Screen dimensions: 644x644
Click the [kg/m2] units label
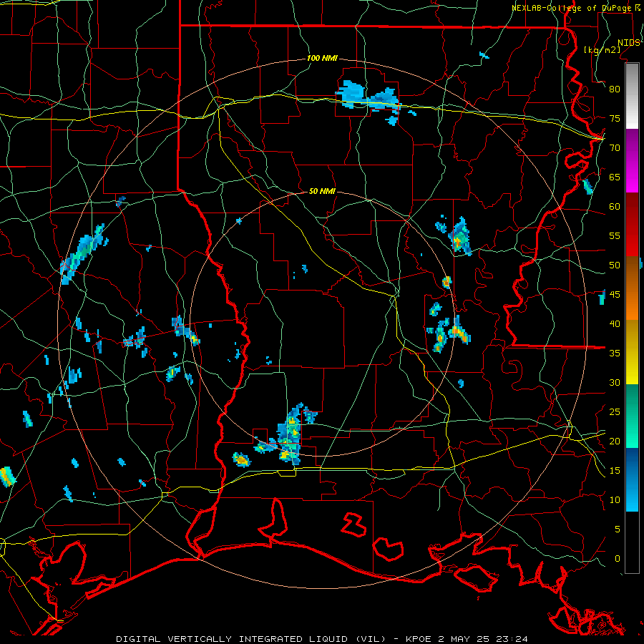[x=602, y=49]
